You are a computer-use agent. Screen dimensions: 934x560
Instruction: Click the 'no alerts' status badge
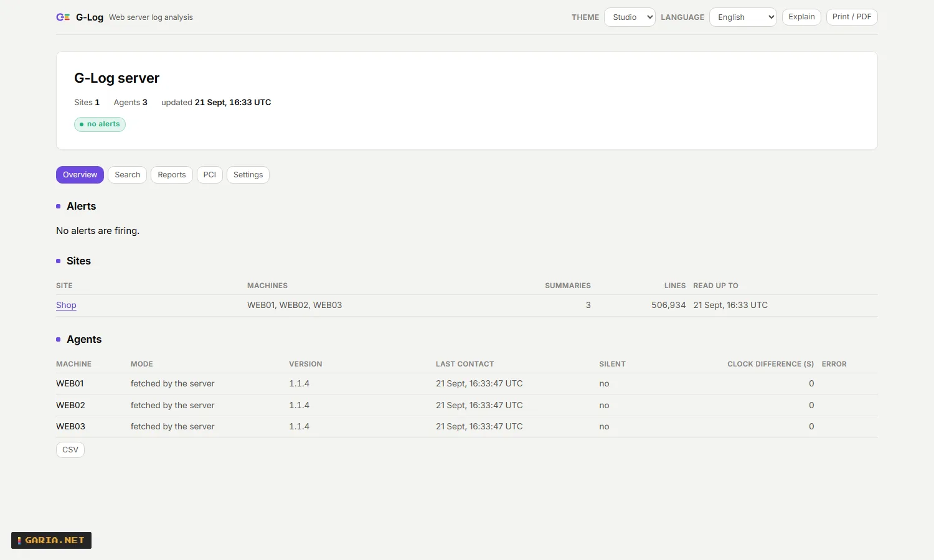coord(100,124)
